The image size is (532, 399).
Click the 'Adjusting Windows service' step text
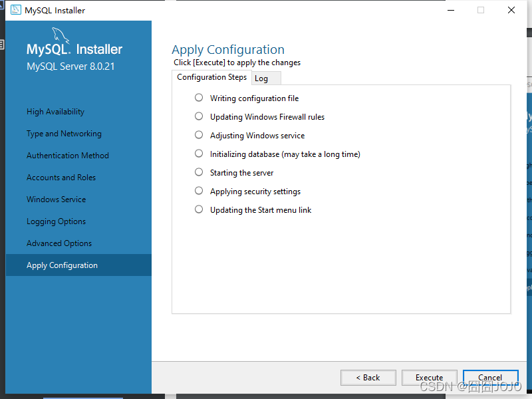click(257, 136)
